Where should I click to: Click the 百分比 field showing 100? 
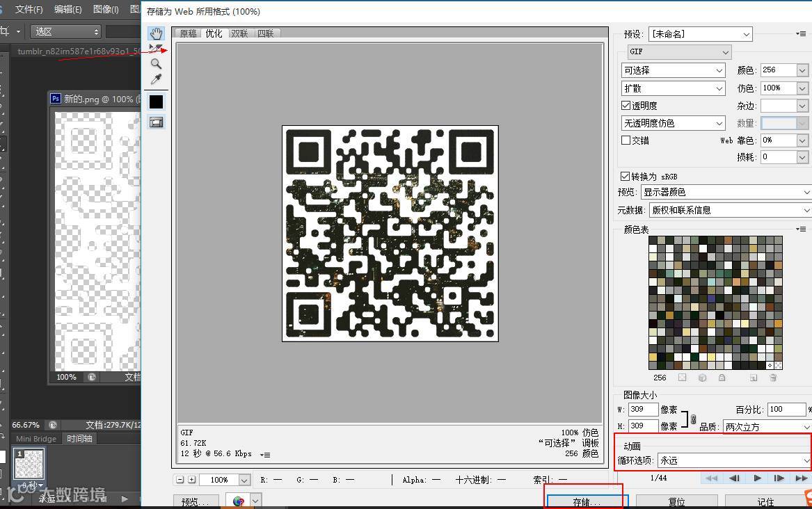click(x=786, y=409)
